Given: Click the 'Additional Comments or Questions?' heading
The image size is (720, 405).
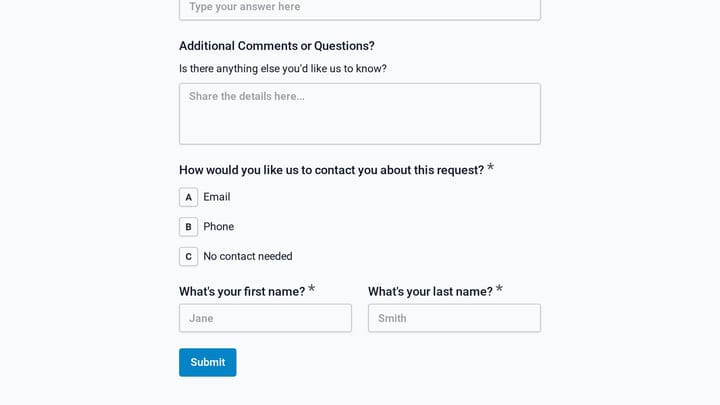Looking at the screenshot, I should point(277,46).
